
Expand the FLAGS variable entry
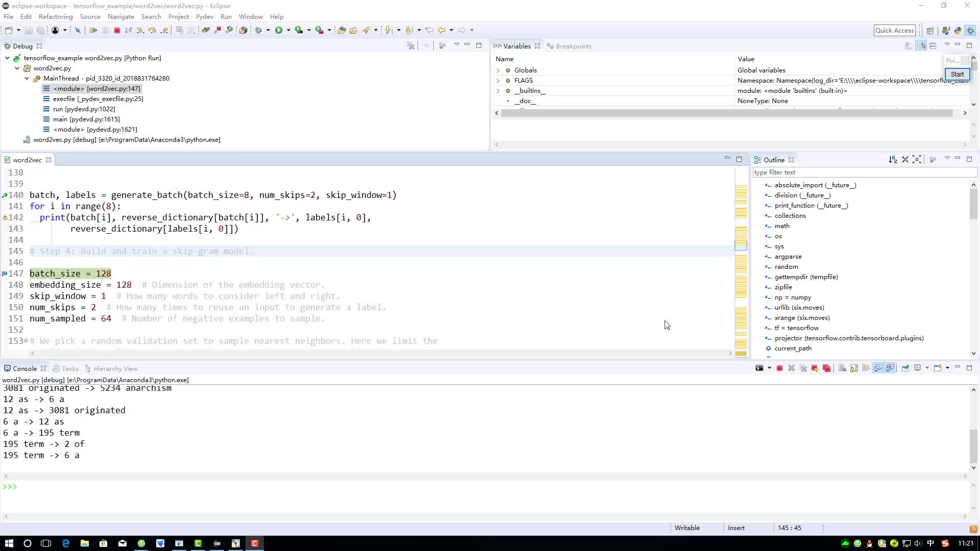[x=499, y=80]
